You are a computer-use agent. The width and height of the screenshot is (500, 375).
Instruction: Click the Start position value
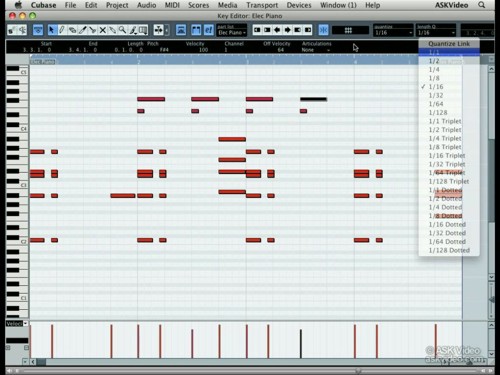(37, 50)
